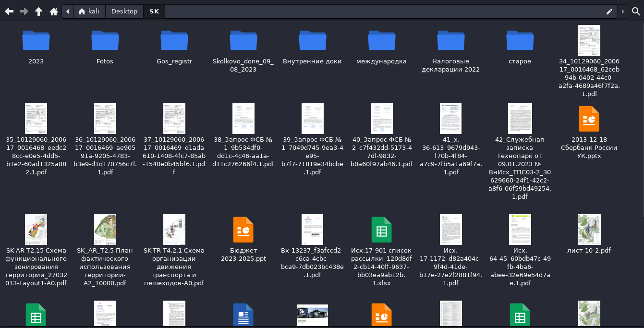Select the 37_10129060 PDF thumbnail
The width and height of the screenshot is (644, 328).
174,119
